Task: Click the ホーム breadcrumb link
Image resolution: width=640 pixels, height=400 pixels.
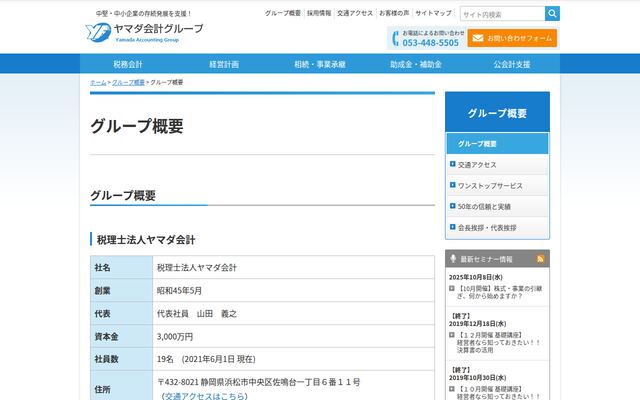Action: coord(98,82)
